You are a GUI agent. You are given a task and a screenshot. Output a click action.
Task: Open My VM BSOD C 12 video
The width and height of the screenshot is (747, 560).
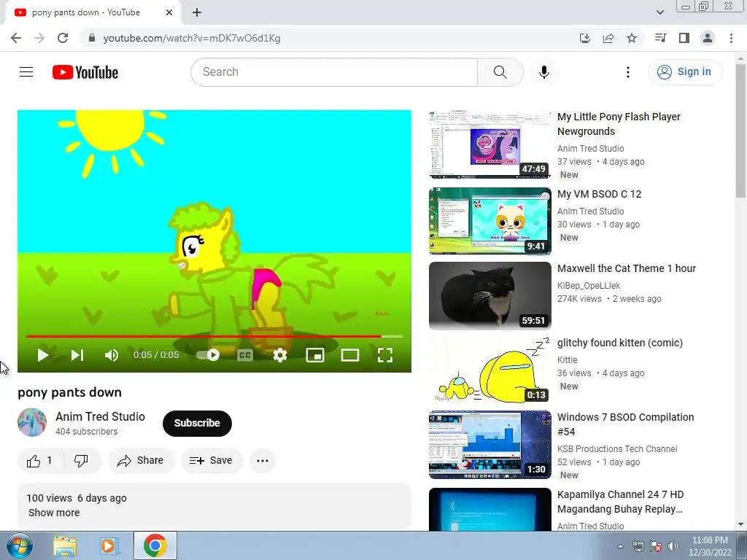point(600,194)
